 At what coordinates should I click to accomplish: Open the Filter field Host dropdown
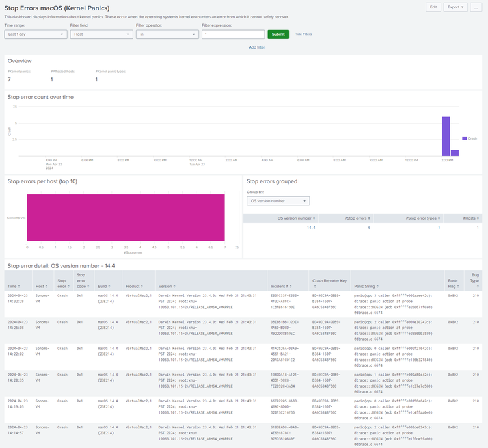102,34
